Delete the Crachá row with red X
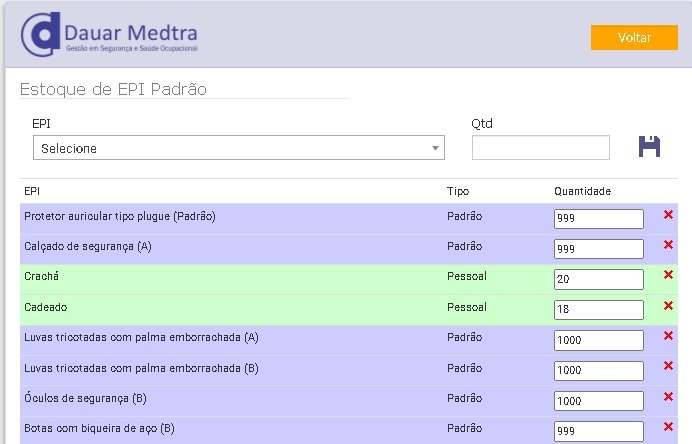The image size is (692, 444). [668, 275]
